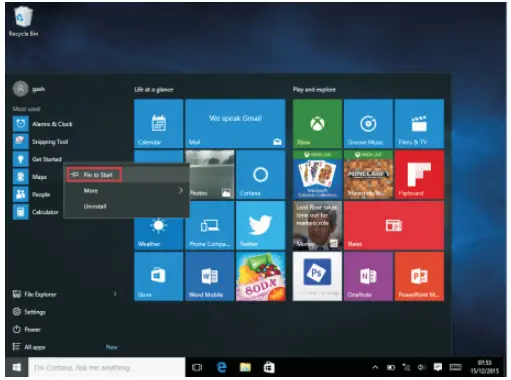Open File Explorer from taskbar
The image size is (511, 380).
point(245,367)
